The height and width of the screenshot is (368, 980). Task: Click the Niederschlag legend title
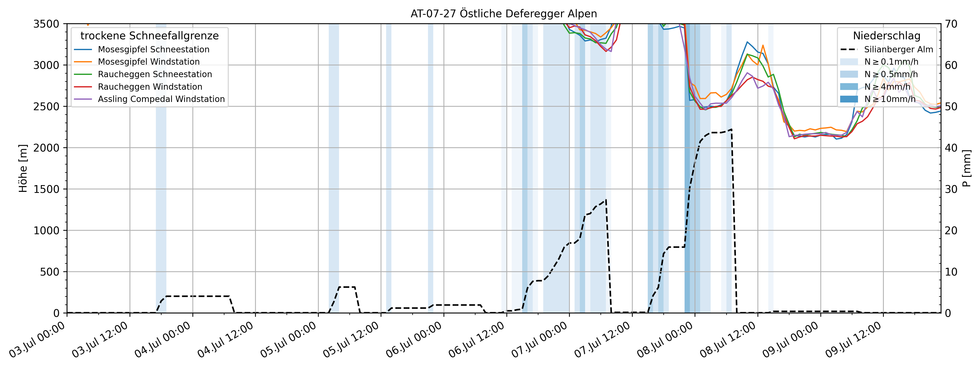coord(887,36)
